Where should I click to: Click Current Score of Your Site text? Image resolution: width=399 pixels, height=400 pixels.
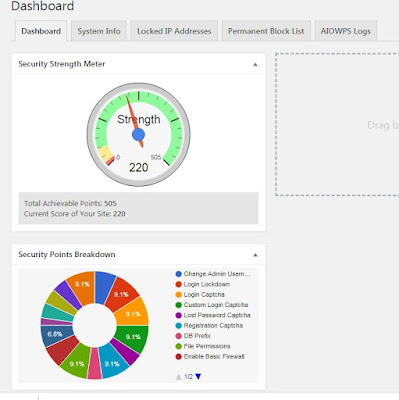tap(75, 214)
